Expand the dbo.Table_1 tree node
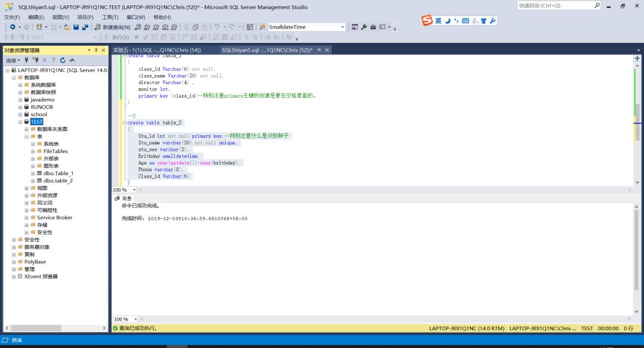Screen dimensions: 644x348 33,173
